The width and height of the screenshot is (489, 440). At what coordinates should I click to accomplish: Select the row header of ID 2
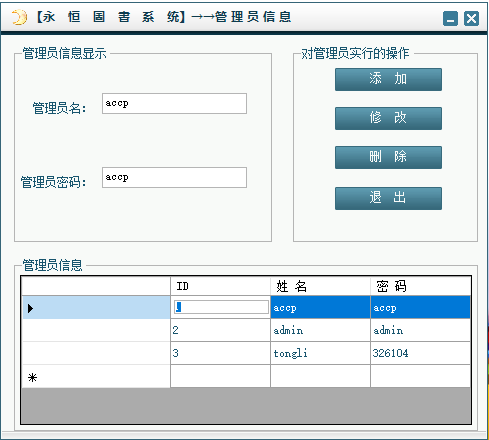click(x=96, y=330)
